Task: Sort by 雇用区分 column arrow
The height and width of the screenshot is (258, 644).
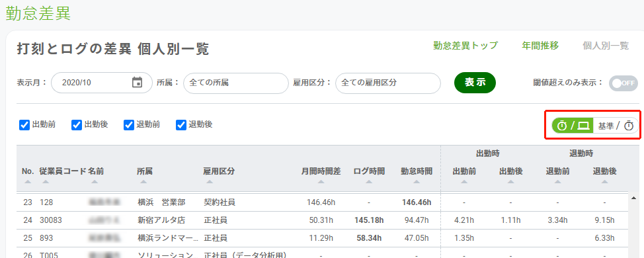Action: [x=210, y=181]
